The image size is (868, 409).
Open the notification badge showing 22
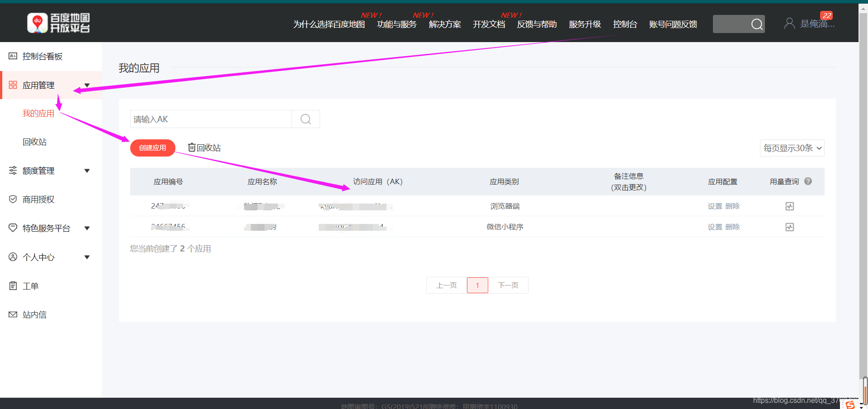pos(827,15)
